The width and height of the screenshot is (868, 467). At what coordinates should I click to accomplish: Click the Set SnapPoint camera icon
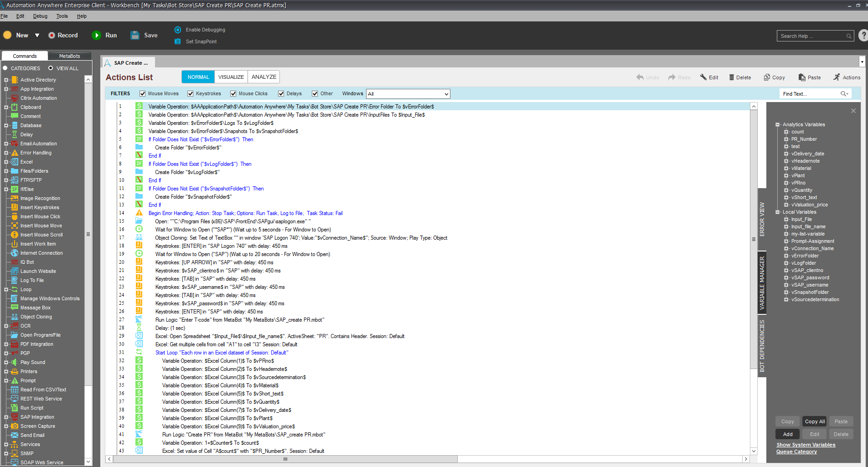coord(178,41)
